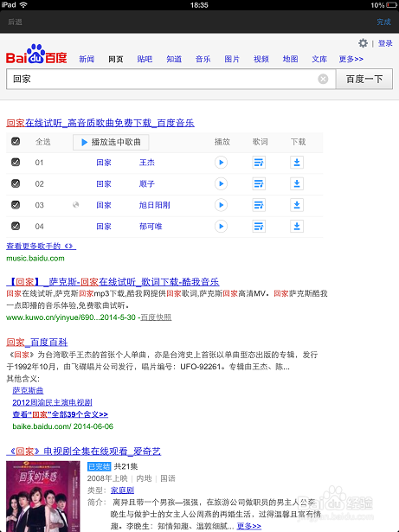Switch to the 贴吧 tab
This screenshot has width=399, height=532.
(145, 59)
